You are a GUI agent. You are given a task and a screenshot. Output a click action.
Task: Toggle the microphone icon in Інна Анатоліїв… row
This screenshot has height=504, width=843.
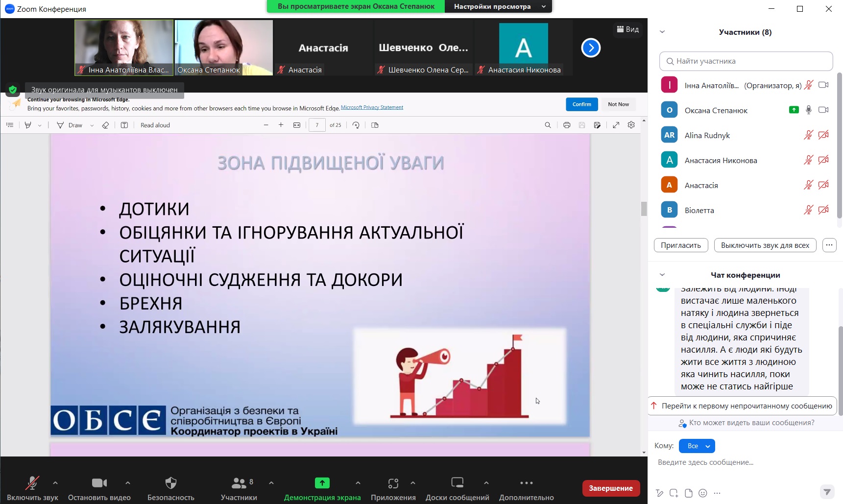point(809,85)
